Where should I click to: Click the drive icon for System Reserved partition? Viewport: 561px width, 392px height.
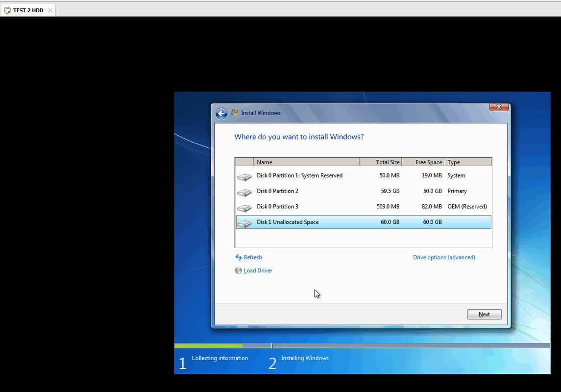click(x=244, y=177)
